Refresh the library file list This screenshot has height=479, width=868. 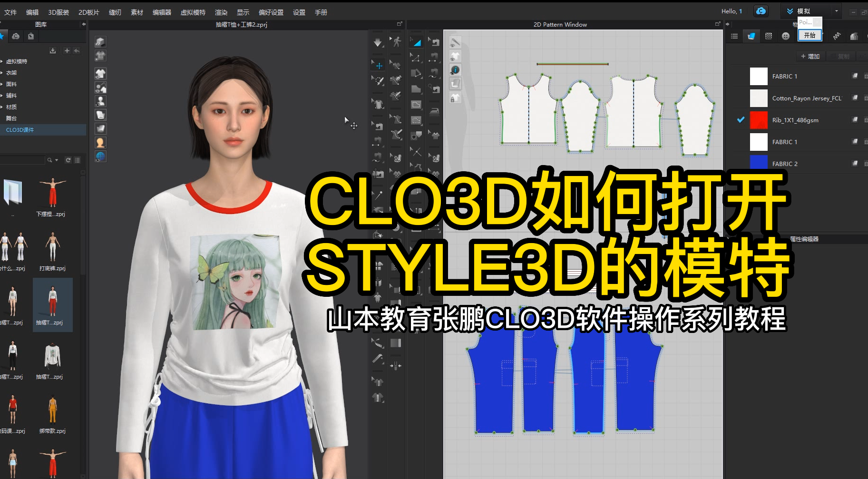tap(68, 160)
